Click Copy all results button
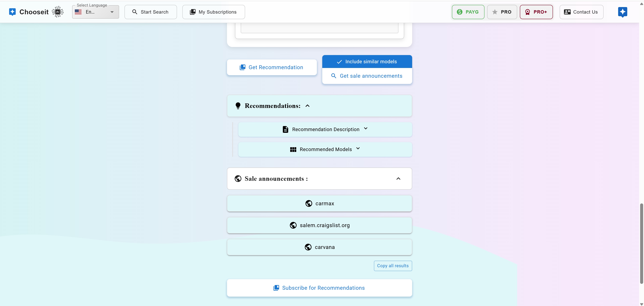 (393, 266)
